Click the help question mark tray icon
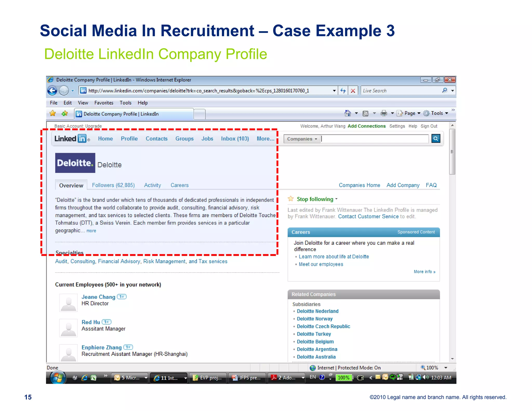This screenshot has height=411, width=532. click(322, 377)
